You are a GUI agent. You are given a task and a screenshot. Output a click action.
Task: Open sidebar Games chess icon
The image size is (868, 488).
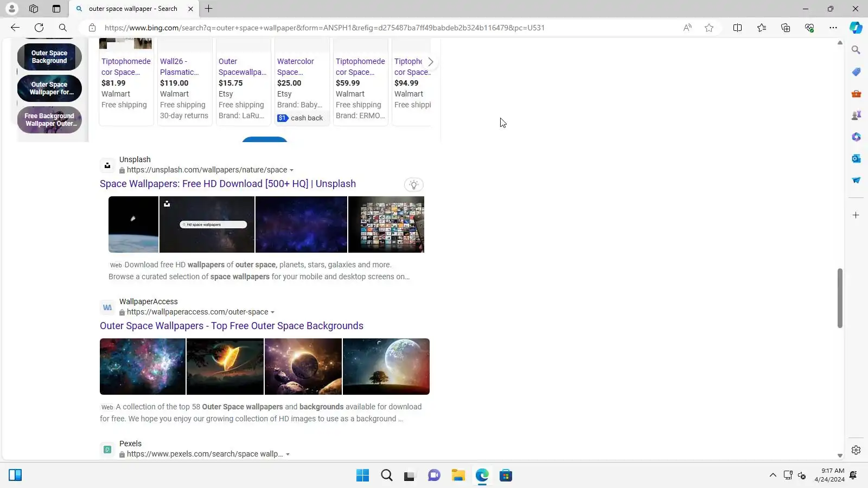coord(856,115)
